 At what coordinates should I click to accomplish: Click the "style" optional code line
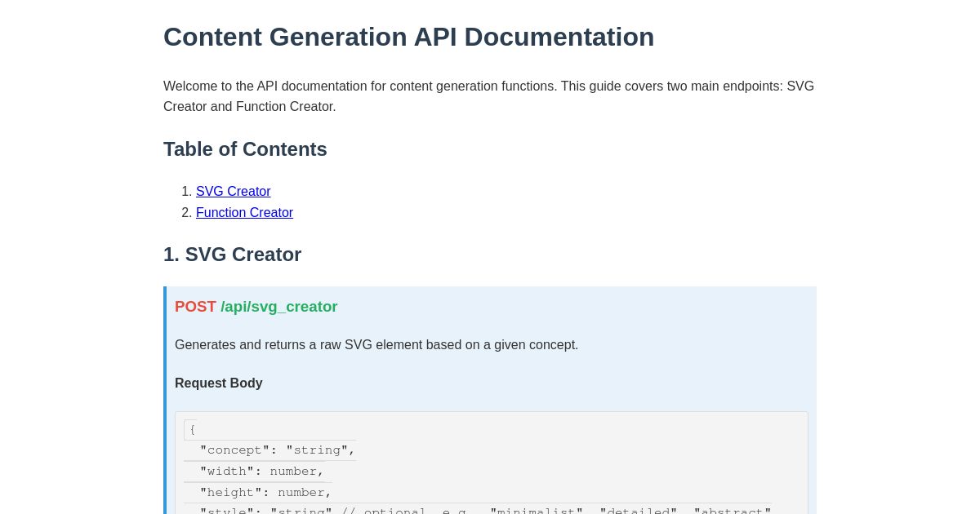pyautogui.click(x=485, y=509)
